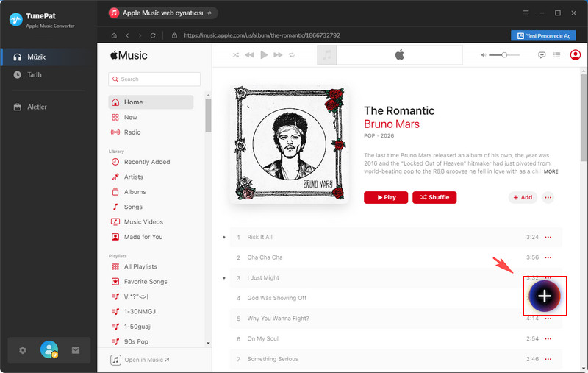Show the playing next queue list
The height and width of the screenshot is (373, 588).
click(557, 55)
